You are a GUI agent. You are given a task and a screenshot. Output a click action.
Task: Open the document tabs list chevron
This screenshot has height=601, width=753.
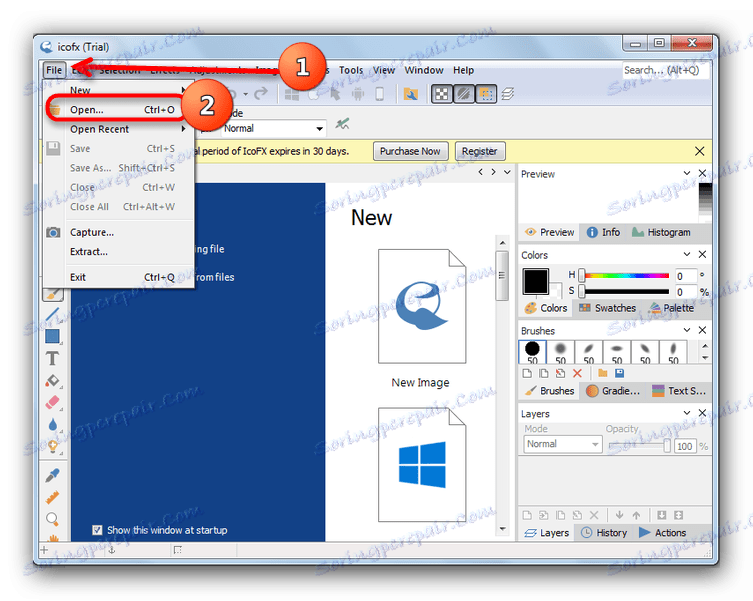pos(507,172)
